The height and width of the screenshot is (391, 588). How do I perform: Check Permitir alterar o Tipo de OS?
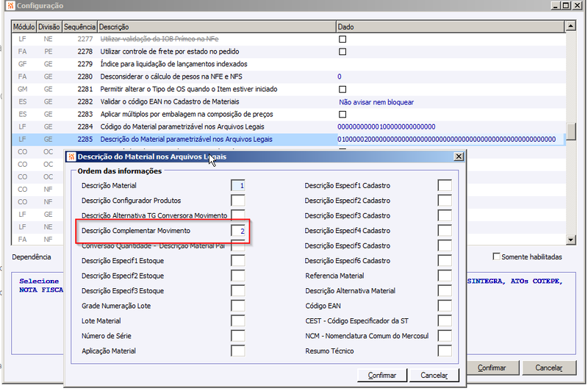(x=343, y=89)
